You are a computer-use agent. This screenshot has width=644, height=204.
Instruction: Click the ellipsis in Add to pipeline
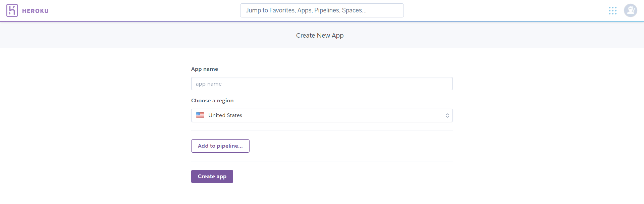240,146
